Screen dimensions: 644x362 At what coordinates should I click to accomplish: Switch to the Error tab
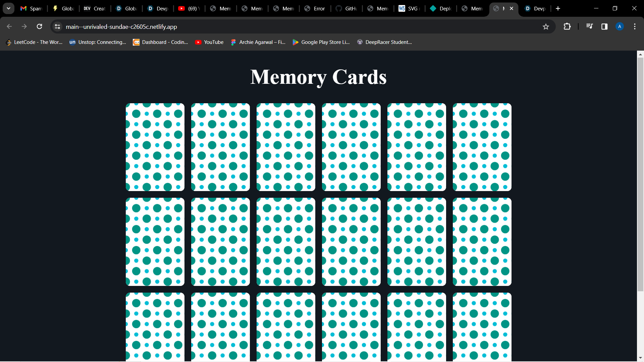(315, 8)
